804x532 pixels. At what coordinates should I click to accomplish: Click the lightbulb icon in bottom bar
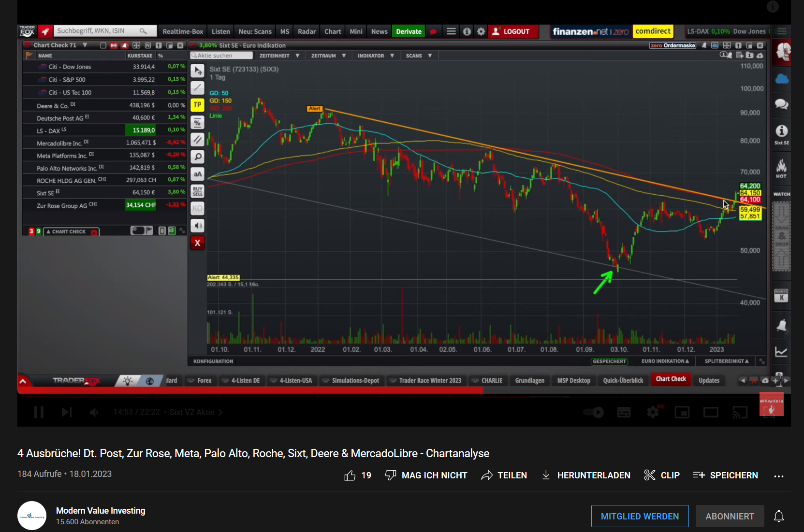(x=127, y=381)
